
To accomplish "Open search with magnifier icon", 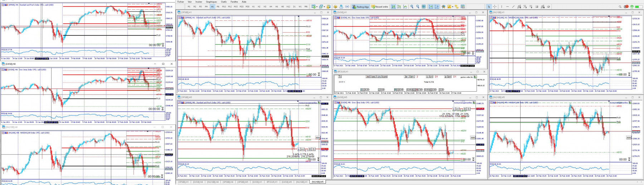I will 620,6.
